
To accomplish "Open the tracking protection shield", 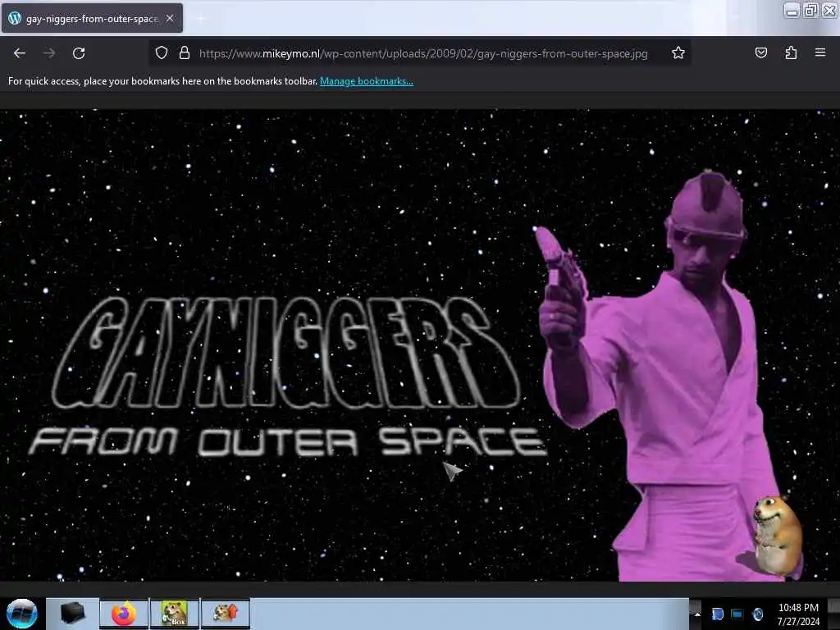I will (162, 53).
